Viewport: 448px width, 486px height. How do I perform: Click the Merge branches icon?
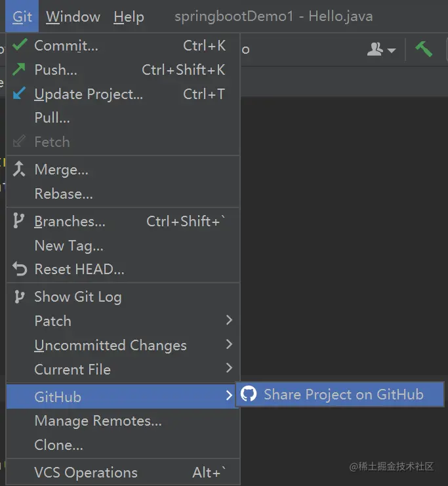click(20, 169)
